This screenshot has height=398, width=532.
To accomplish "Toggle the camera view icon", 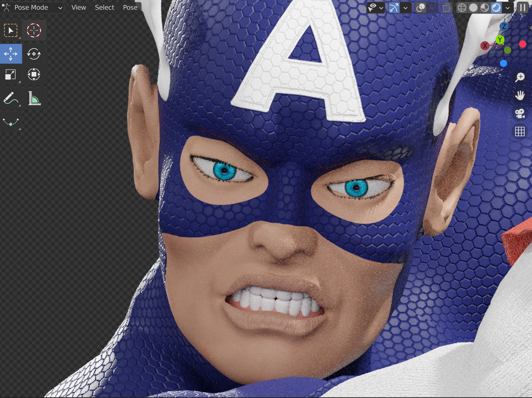I will [519, 113].
